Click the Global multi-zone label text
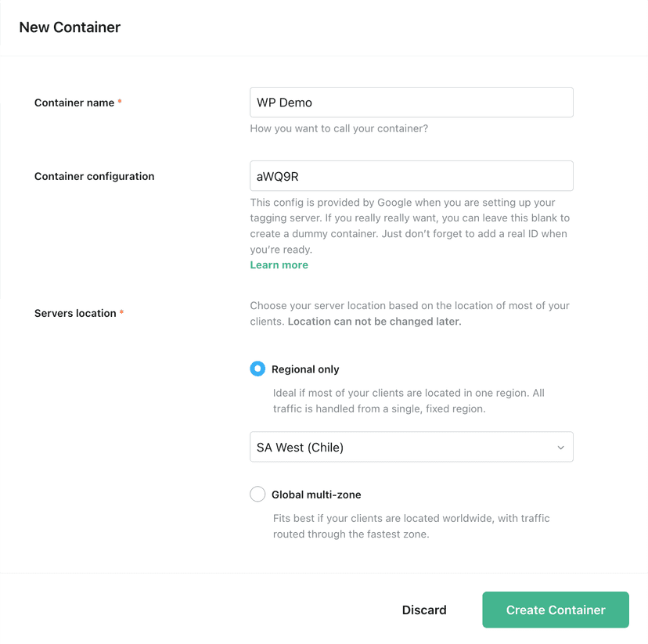The width and height of the screenshot is (648, 644). (316, 494)
